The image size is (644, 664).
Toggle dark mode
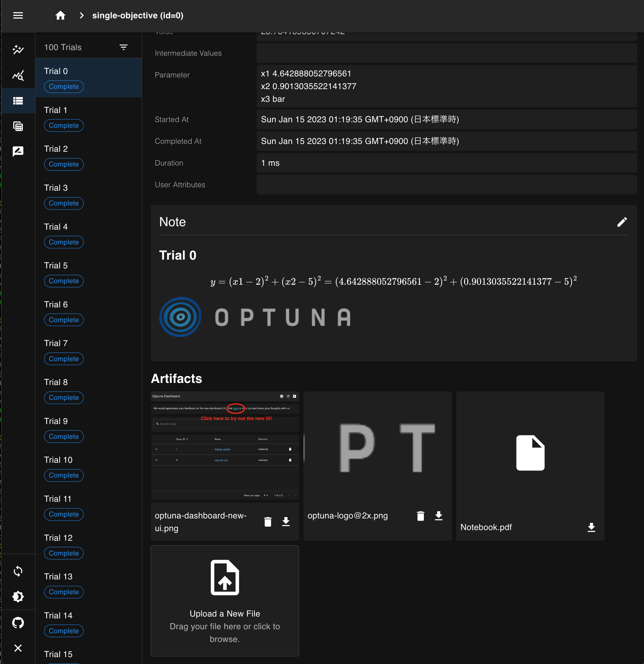[19, 597]
